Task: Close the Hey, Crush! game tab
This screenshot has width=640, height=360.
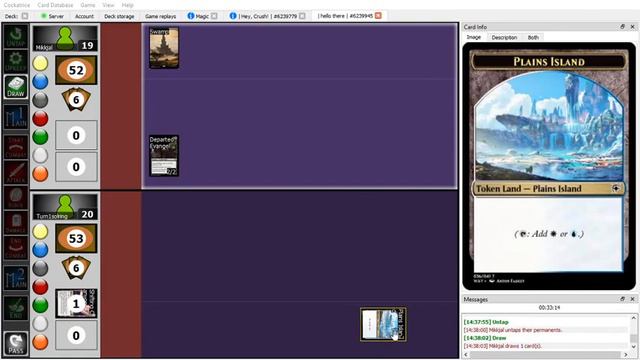Action: (302, 16)
